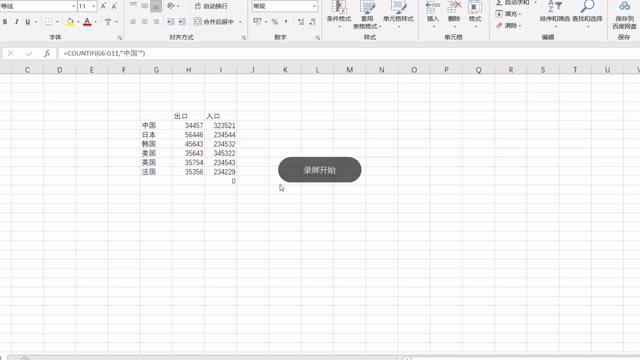Toggle italic formatting

tap(16, 22)
